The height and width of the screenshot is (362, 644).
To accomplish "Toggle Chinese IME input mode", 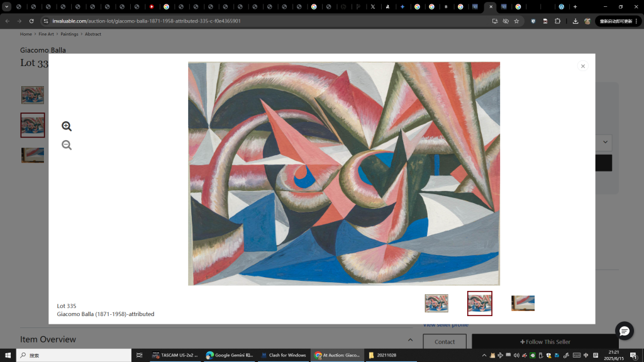I will (x=586, y=356).
